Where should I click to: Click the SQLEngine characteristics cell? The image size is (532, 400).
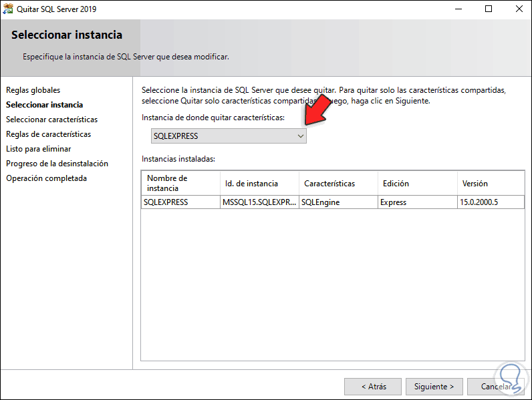(x=338, y=202)
